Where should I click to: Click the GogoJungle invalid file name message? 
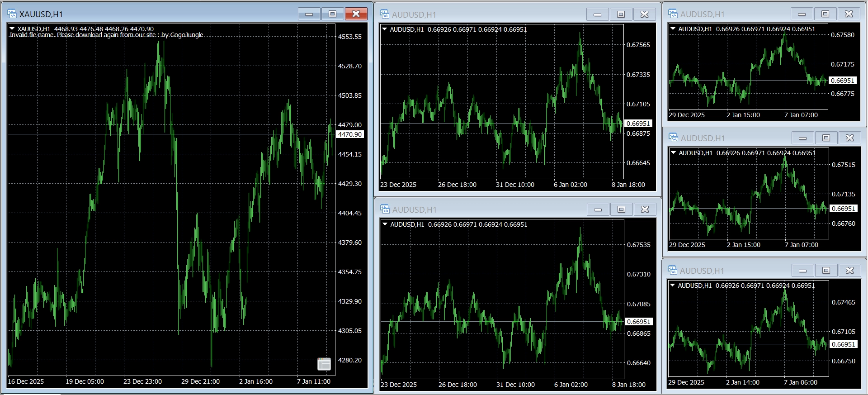click(106, 35)
